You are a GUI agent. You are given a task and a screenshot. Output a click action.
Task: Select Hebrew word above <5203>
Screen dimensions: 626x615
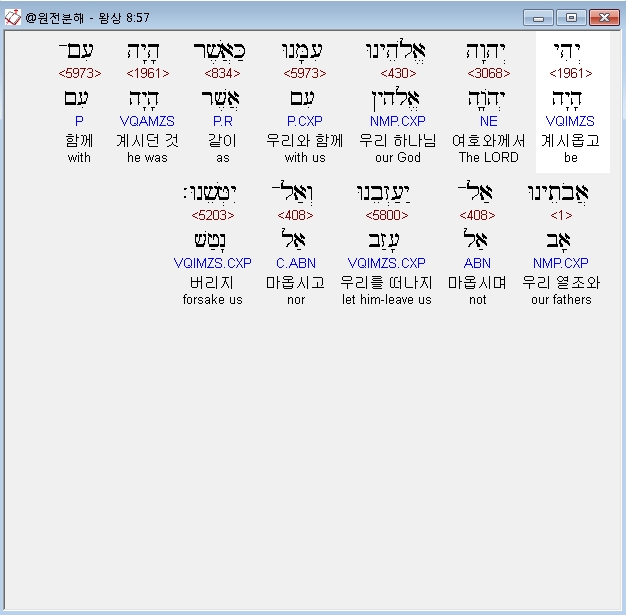click(x=210, y=194)
